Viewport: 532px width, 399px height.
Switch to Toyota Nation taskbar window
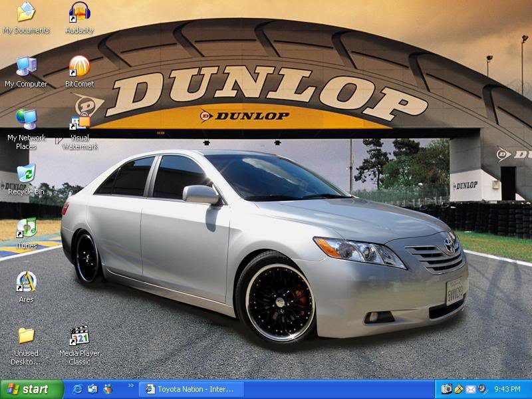coord(191,389)
